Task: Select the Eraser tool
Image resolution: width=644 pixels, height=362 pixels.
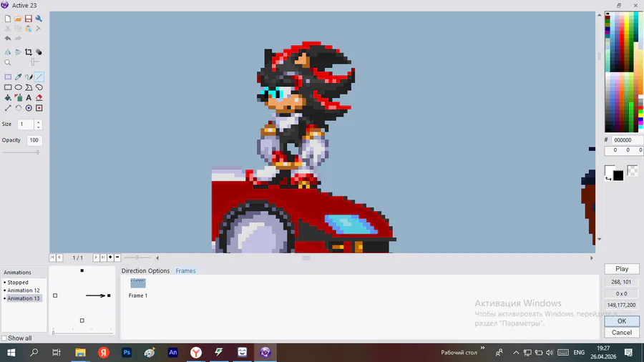Action: (39, 98)
